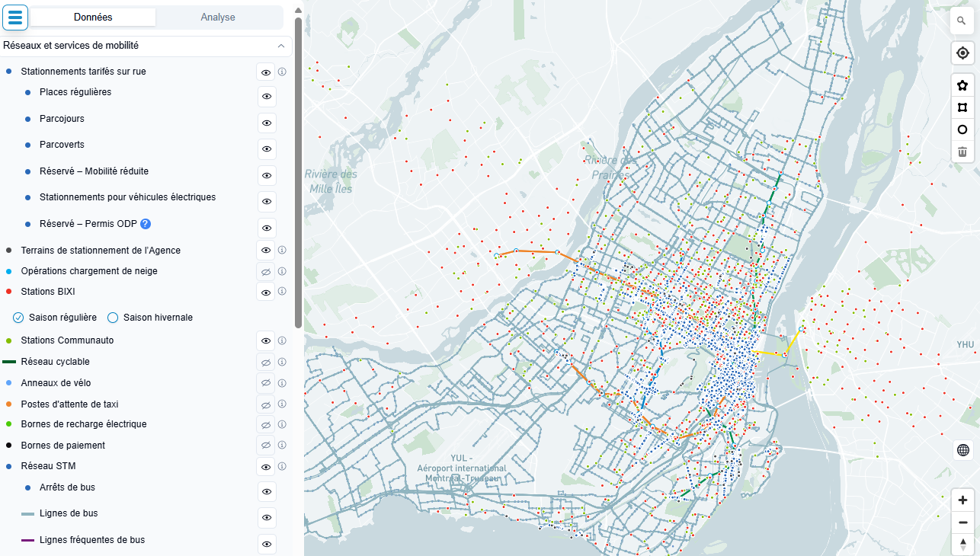
Task: Open the Réservé – Permis ODP help icon
Action: click(x=146, y=224)
